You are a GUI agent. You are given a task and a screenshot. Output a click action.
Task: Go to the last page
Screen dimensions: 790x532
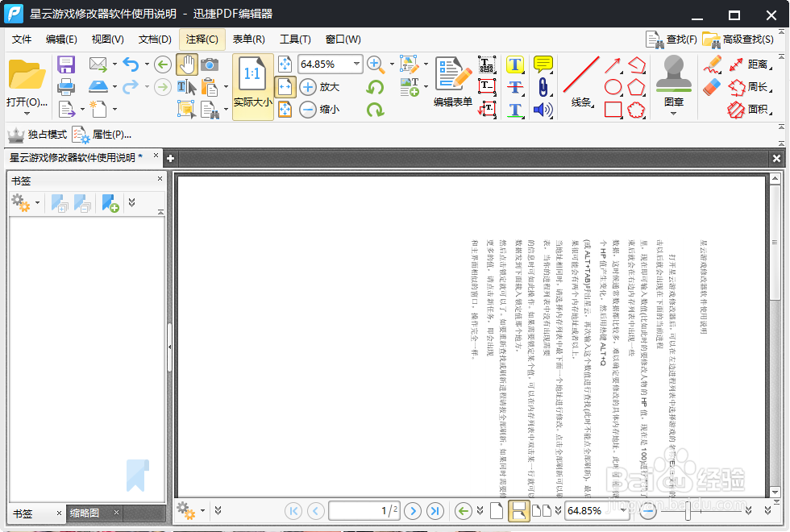pos(434,511)
